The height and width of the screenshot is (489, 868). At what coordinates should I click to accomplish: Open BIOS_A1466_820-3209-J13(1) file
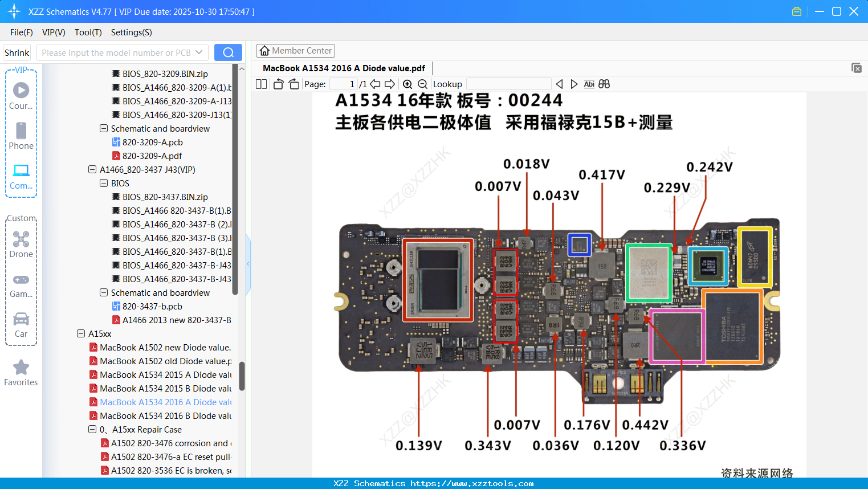177,115
